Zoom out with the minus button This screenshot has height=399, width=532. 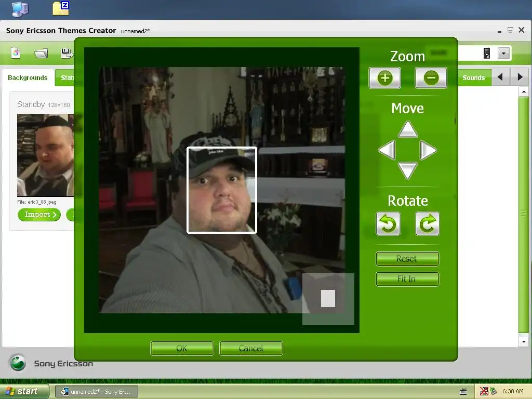pos(431,78)
